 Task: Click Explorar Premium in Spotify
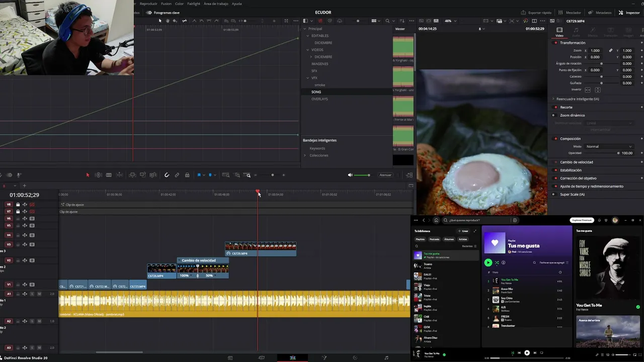582,220
